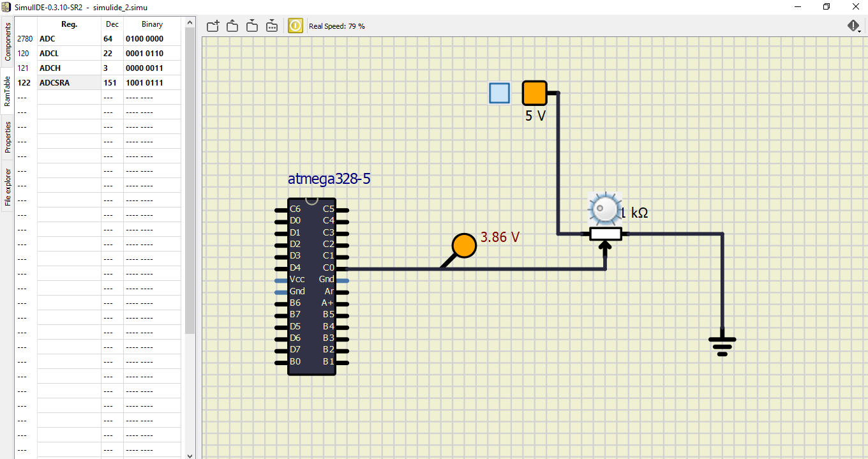868x459 pixels.
Task: Restore the window using the title bar button
Action: [x=827, y=6]
